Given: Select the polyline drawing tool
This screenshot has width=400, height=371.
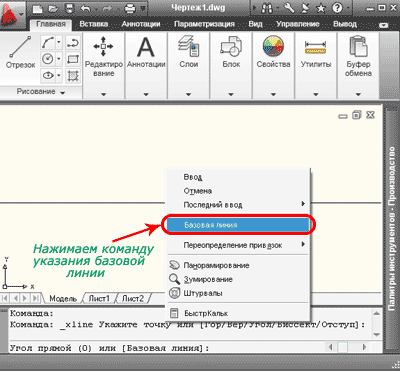Looking at the screenshot, I should (x=72, y=43).
